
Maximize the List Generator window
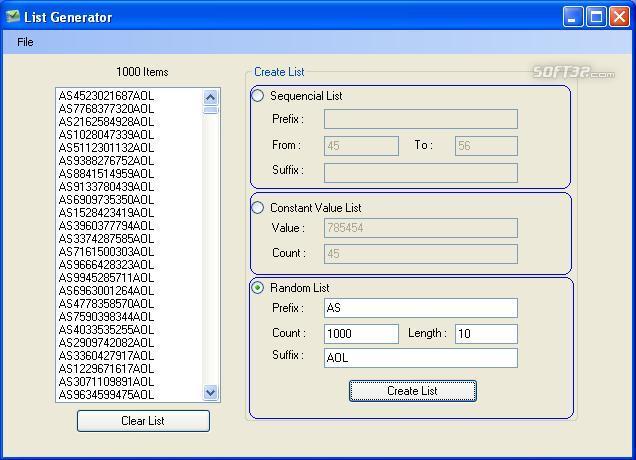pyautogui.click(x=596, y=17)
